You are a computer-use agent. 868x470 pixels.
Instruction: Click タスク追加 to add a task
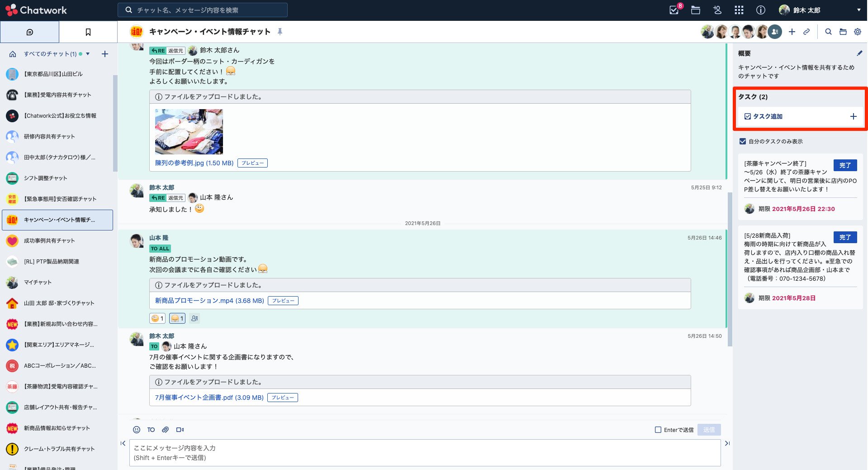tap(768, 116)
